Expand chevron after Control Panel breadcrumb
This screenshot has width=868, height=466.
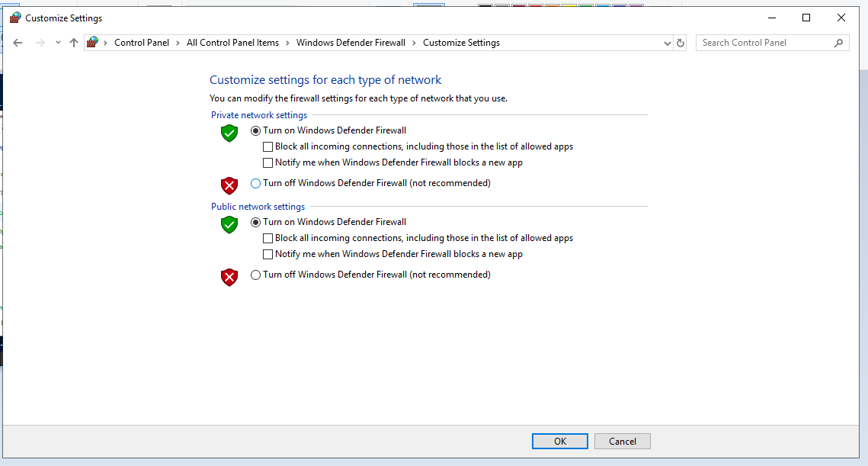click(178, 43)
